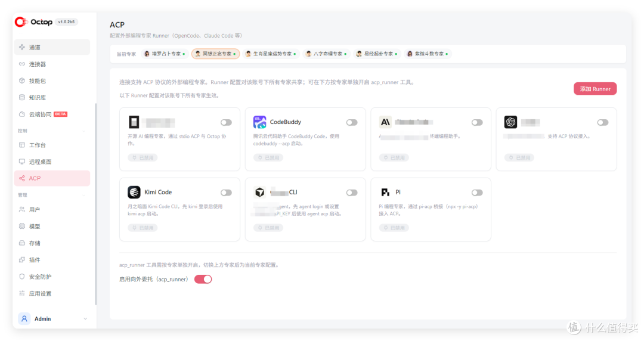644x341 pixels.
Task: Disable 启用向外委托 acp_runner switch
Action: point(203,280)
